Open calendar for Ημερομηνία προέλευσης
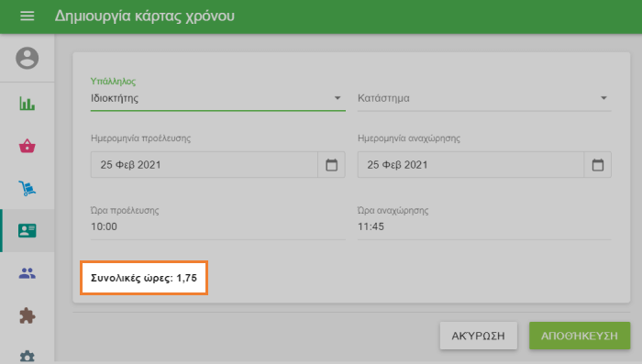 pos(332,165)
